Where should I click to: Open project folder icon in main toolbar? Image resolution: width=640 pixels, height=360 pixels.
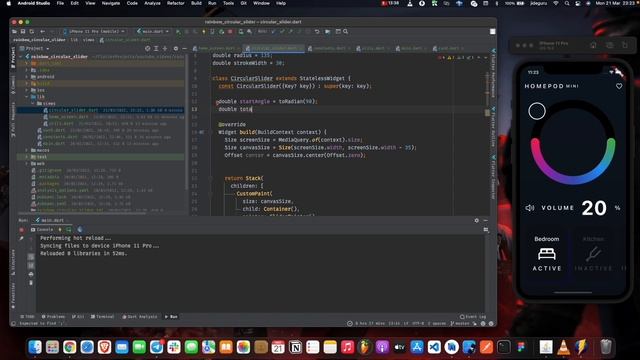(x=15, y=31)
